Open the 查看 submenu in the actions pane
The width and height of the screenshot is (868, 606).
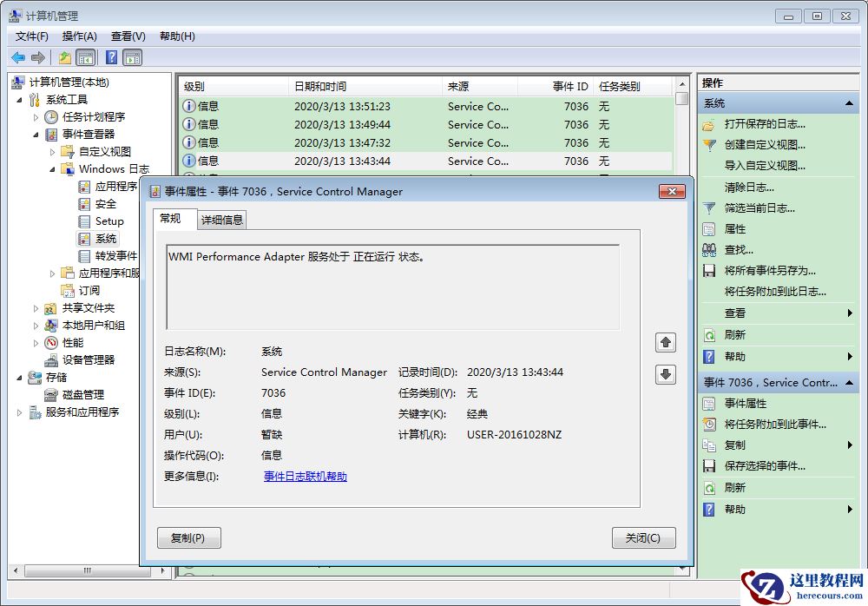pos(737,313)
